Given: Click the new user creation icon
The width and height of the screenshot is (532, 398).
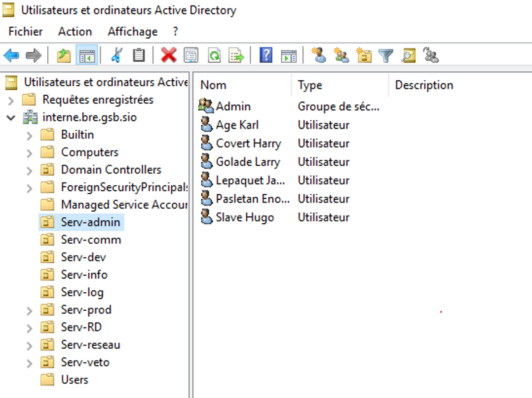Looking at the screenshot, I should (x=319, y=56).
